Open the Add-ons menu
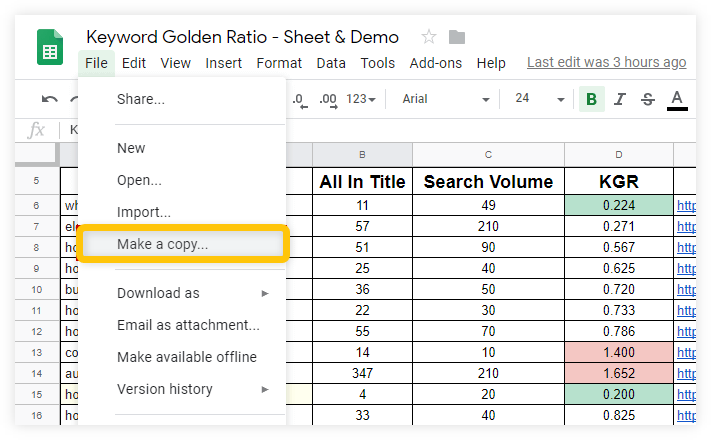Screen dimensions: 711x440 pyautogui.click(x=436, y=63)
